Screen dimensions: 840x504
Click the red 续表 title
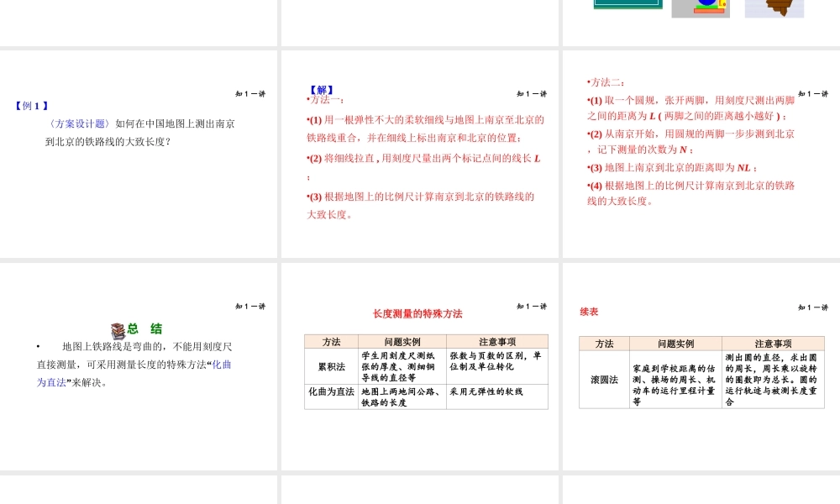tap(590, 312)
